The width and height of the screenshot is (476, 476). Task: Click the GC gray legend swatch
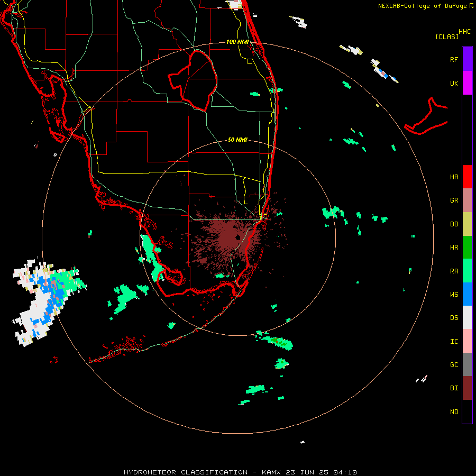coord(467,364)
